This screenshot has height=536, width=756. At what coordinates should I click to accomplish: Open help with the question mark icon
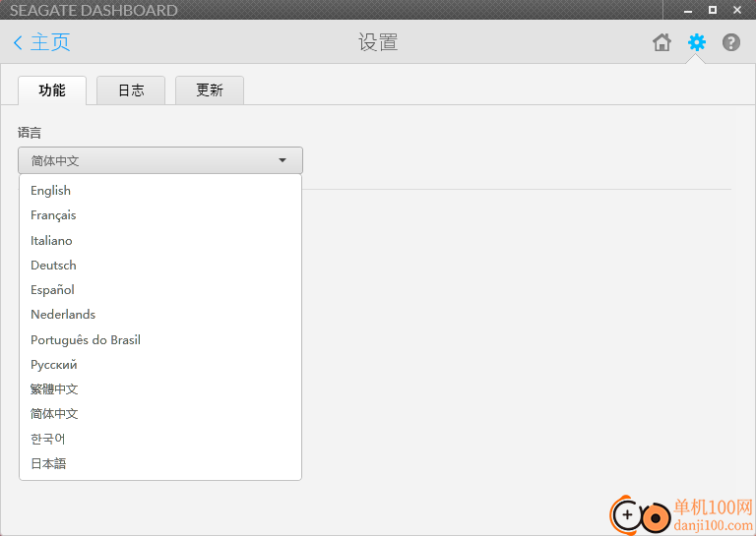pos(731,42)
